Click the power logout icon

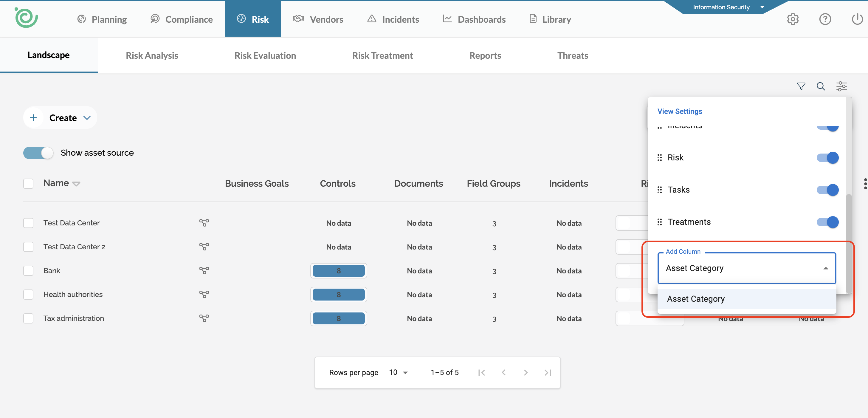(x=857, y=19)
